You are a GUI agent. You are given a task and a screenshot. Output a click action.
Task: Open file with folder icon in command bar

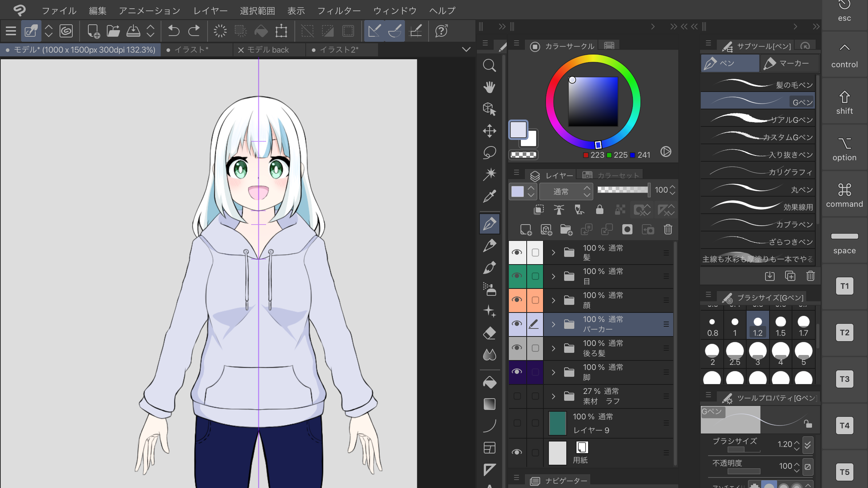pos(113,31)
